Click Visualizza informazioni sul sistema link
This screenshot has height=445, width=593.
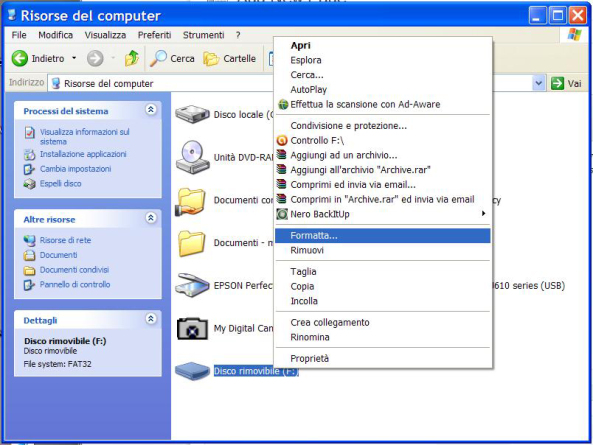pos(85,136)
